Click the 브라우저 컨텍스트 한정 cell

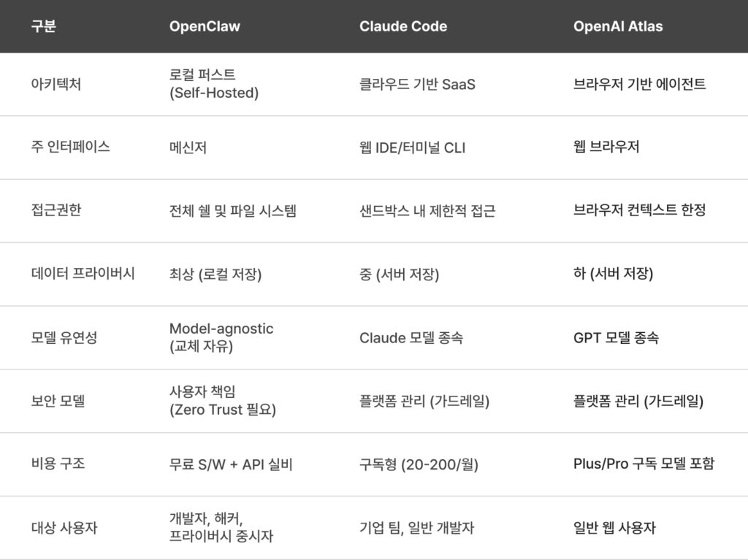point(639,210)
